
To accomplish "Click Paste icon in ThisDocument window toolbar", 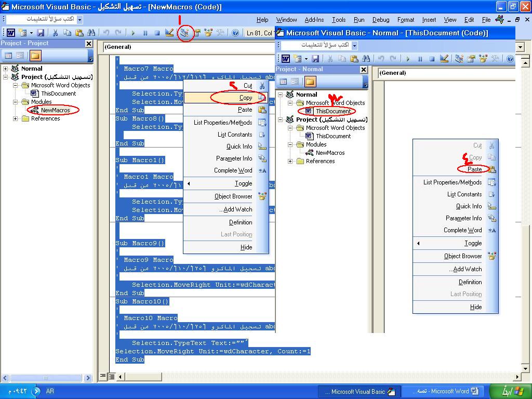I will click(354, 59).
